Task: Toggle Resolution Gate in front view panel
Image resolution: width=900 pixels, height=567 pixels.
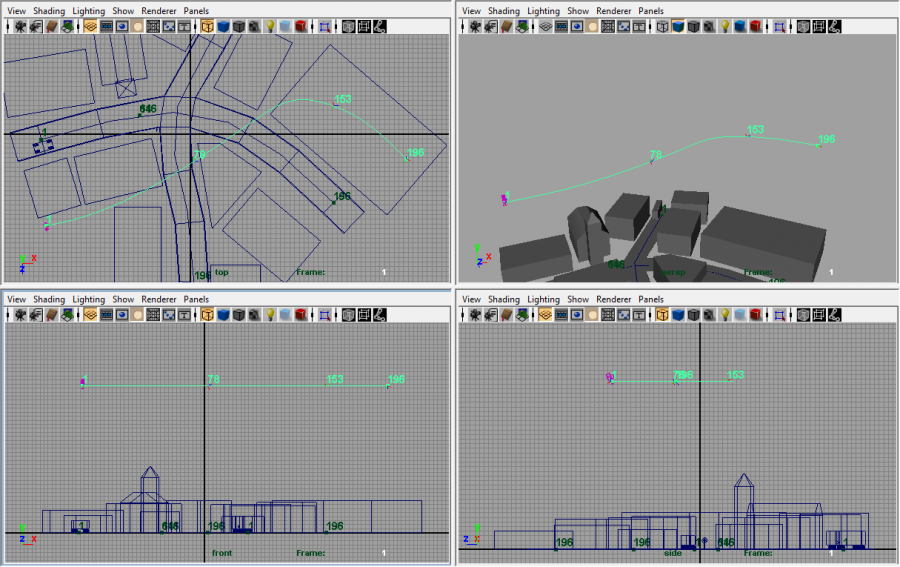Action: (122, 315)
